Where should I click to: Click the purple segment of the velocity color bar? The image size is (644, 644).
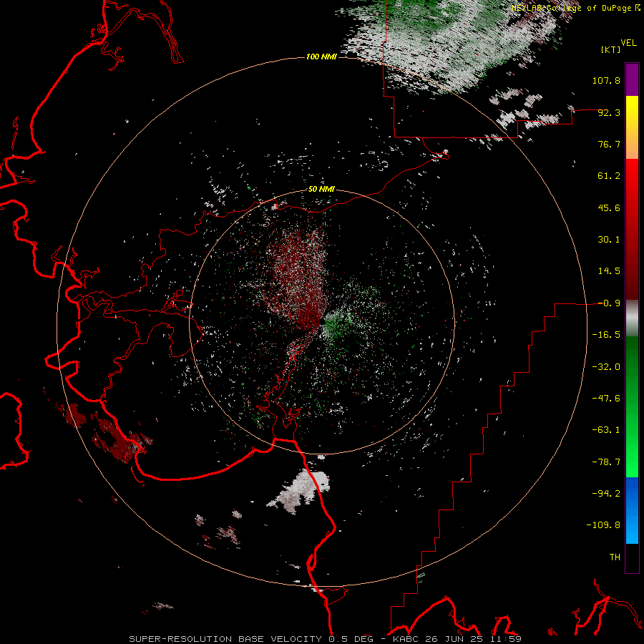coord(632,79)
